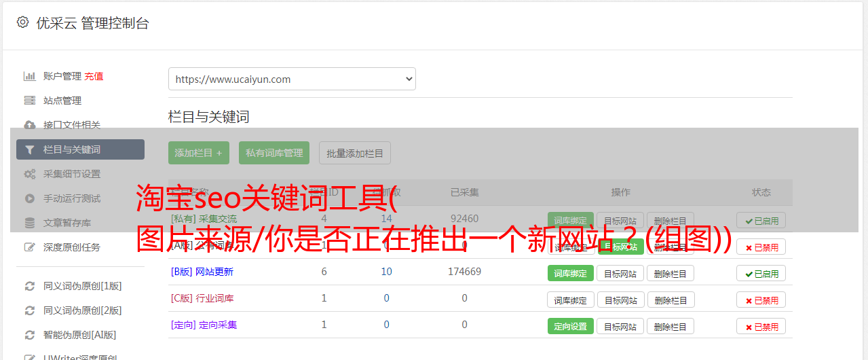Image resolution: width=868 pixels, height=360 pixels.
Task: Click 删除栏目 for 采集交流 row
Action: click(671, 221)
